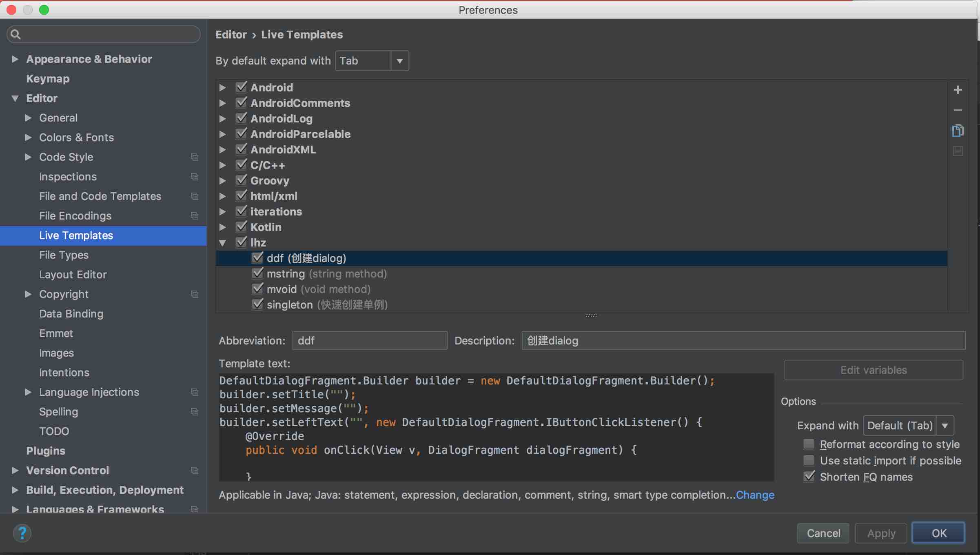980x555 pixels.
Task: Disable the AndroidLog template group checkbox
Action: tap(241, 118)
